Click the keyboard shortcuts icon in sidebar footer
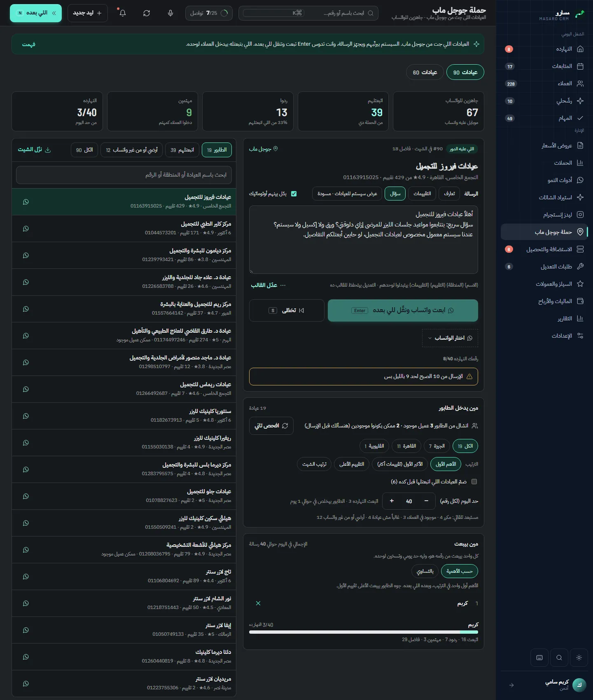This screenshot has height=700, width=593. click(539, 658)
